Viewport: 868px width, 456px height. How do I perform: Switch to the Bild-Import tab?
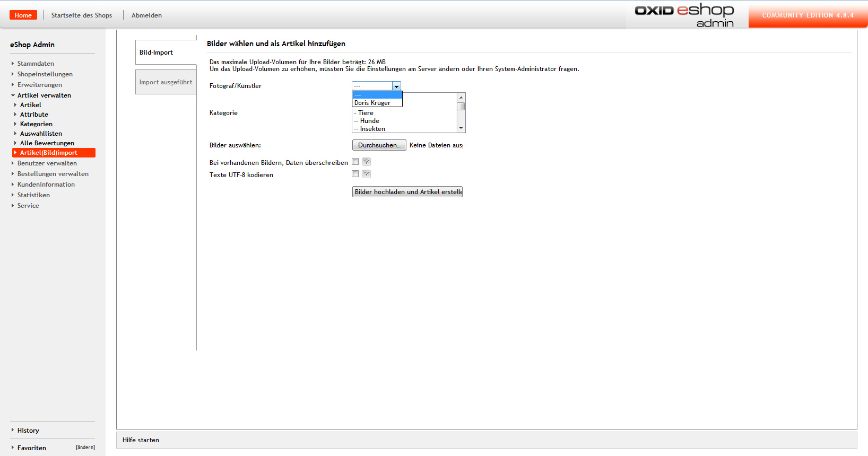click(157, 52)
